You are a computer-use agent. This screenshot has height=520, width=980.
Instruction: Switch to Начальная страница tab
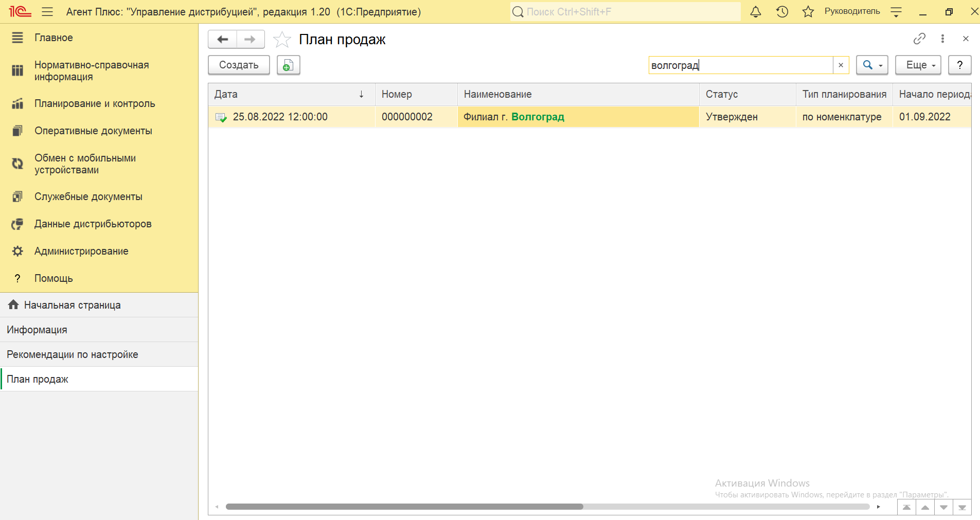72,305
